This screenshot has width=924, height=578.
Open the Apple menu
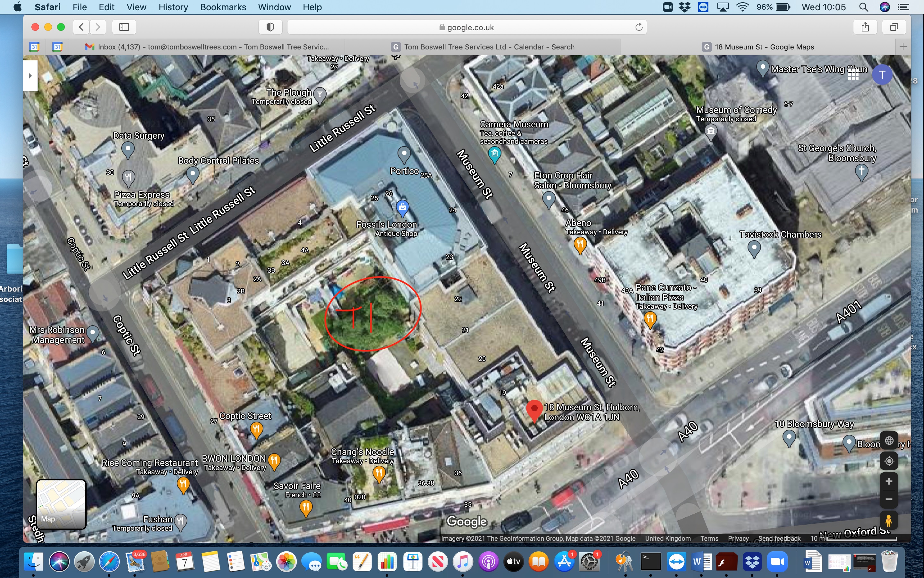coord(17,7)
